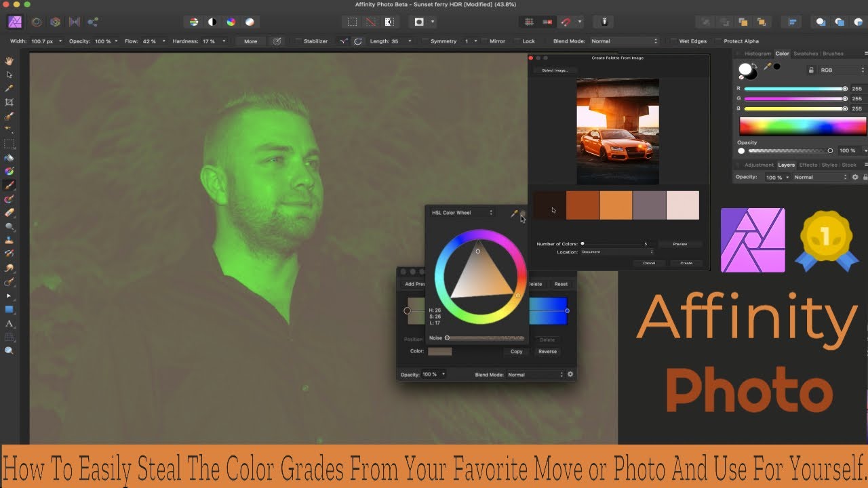Select the Paint Brush tool

point(9,186)
